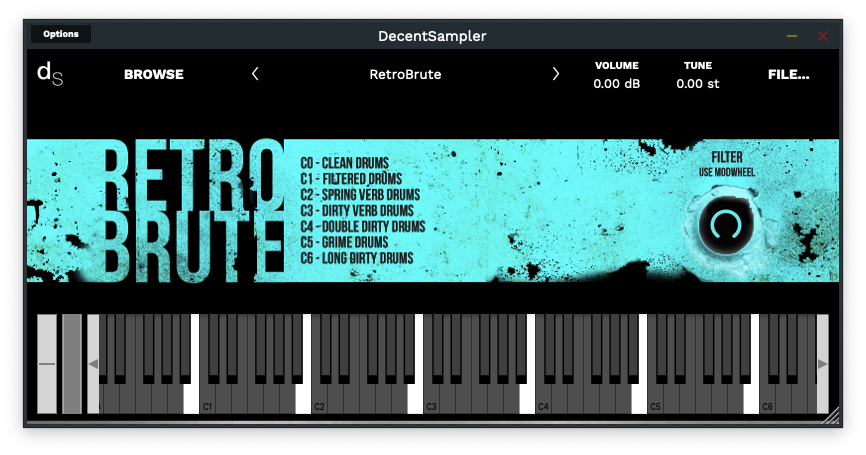Shift keyboard octave up with right arrow
The width and height of the screenshot is (866, 455).
(x=822, y=363)
